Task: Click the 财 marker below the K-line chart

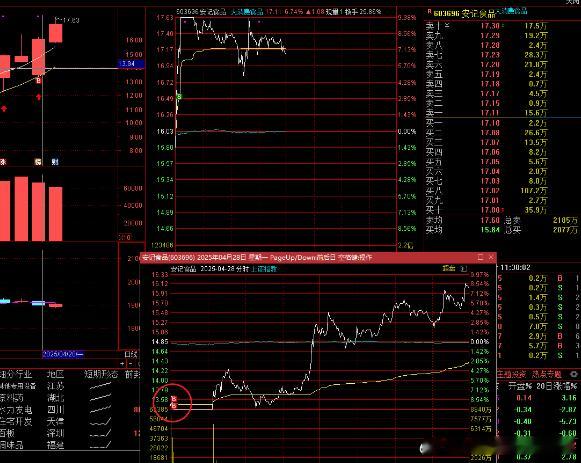Action: [x=55, y=162]
